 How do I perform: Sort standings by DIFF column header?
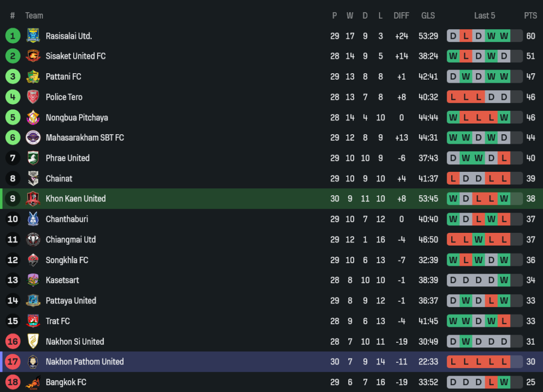401,15
